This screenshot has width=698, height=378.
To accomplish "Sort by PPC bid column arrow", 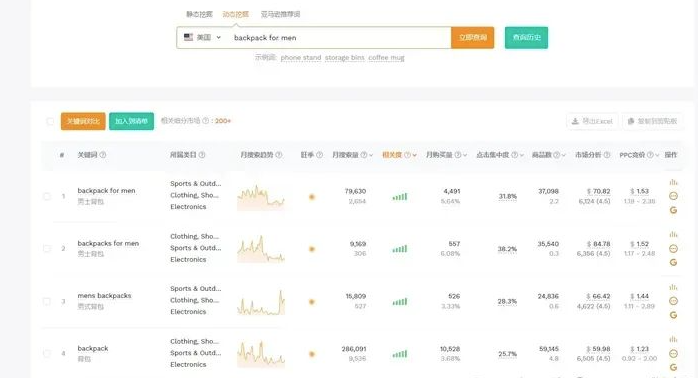I will [657, 155].
